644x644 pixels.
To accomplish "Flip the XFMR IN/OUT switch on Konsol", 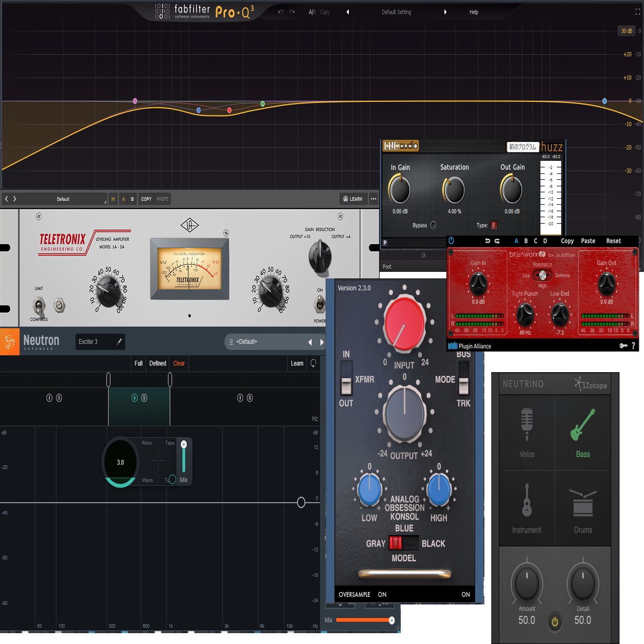I will (346, 378).
